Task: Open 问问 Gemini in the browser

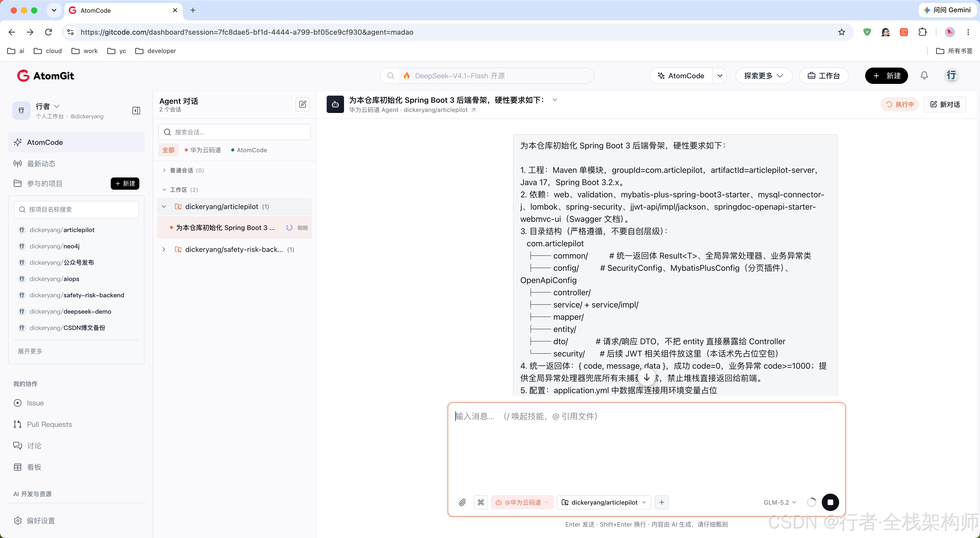Action: point(947,10)
